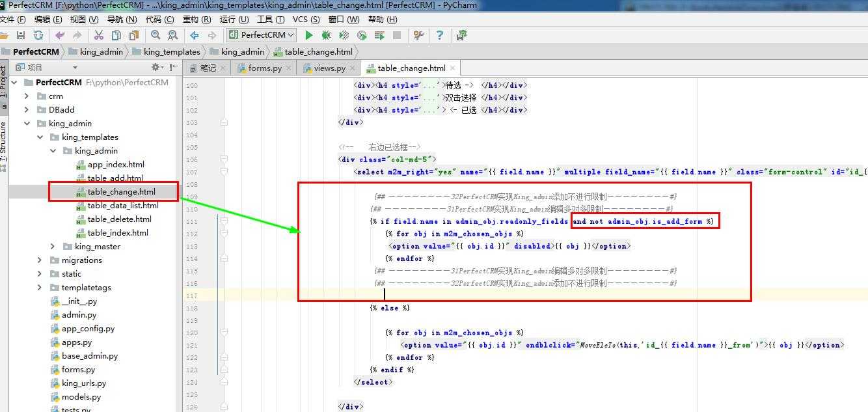Open project panel settings gear
The width and height of the screenshot is (868, 412).
tap(157, 67)
